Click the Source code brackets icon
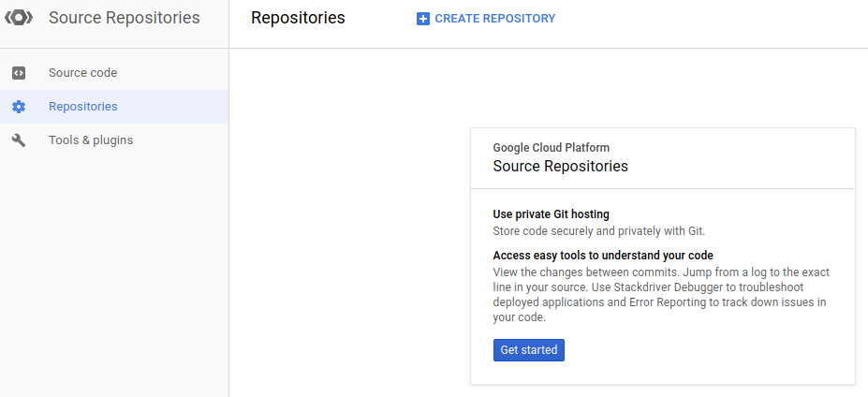Viewport: 868px width, 397px height. pyautogui.click(x=19, y=73)
